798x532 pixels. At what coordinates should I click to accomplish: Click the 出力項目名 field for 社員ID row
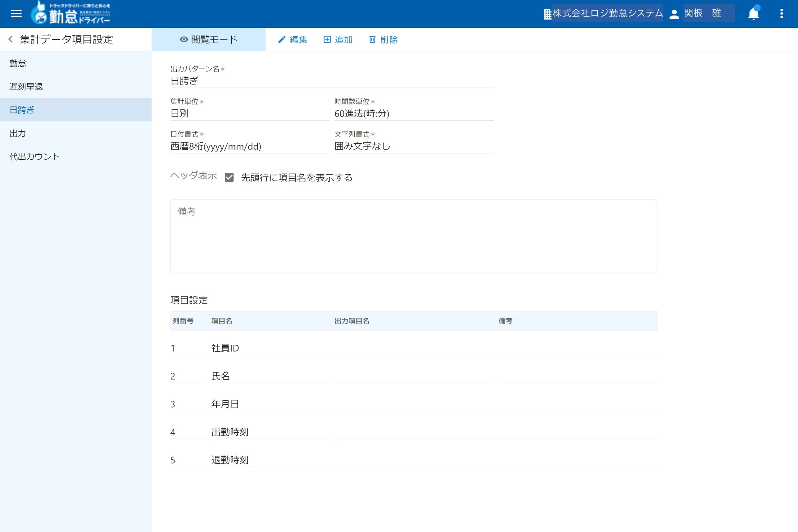(414, 348)
